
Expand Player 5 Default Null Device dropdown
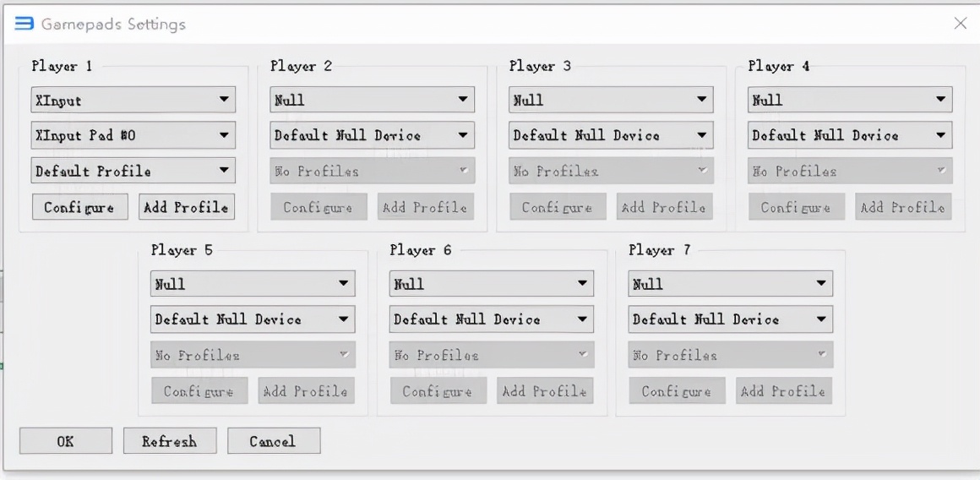[253, 319]
